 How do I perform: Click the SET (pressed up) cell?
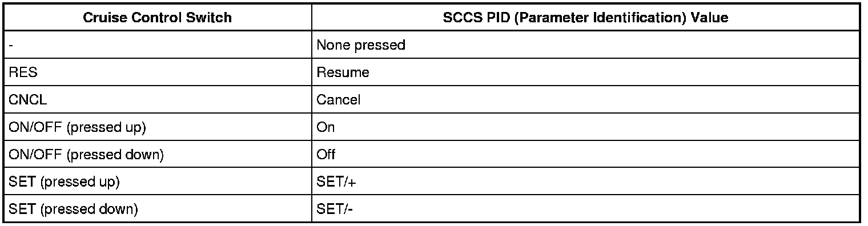(x=158, y=182)
